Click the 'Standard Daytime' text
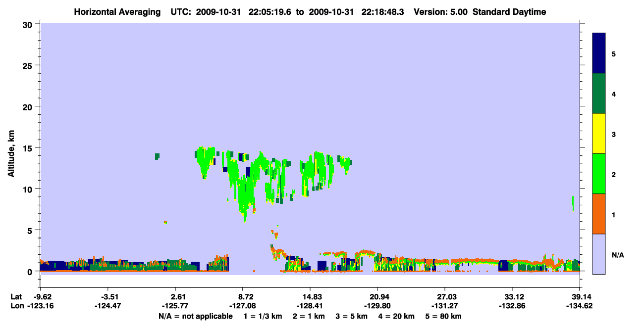 click(509, 12)
